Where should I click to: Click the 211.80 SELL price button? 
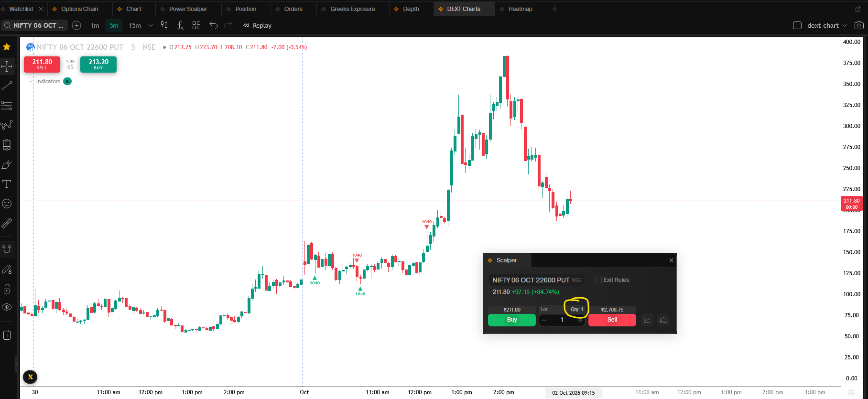[x=42, y=64]
